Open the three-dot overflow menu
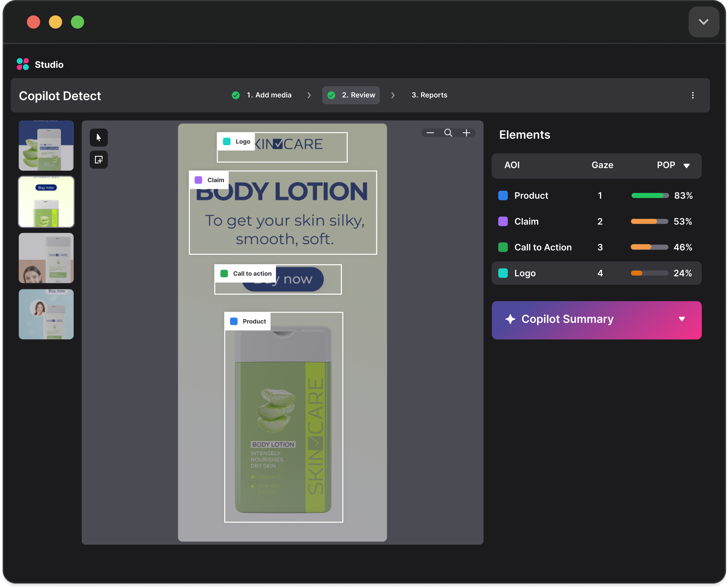The image size is (728, 588). pos(693,95)
